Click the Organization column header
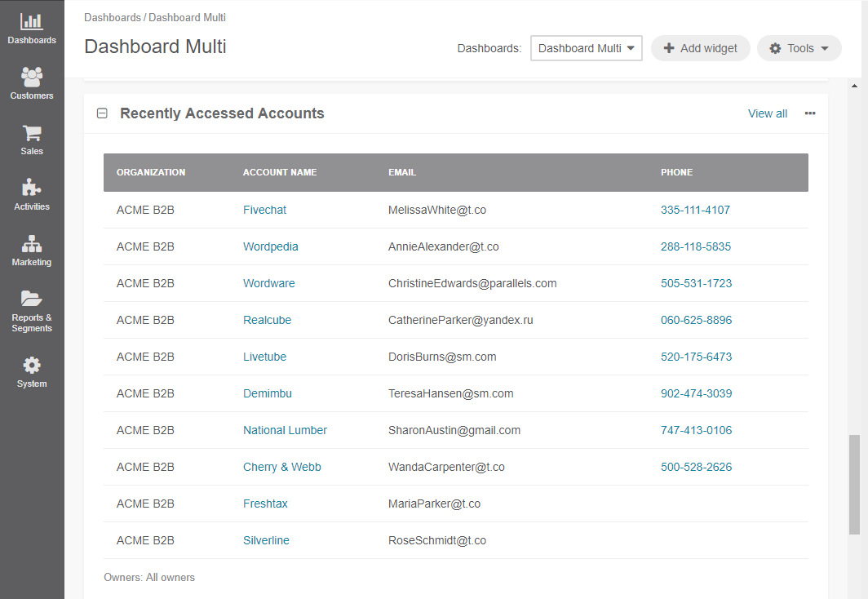The height and width of the screenshot is (599, 868). pyautogui.click(x=151, y=172)
